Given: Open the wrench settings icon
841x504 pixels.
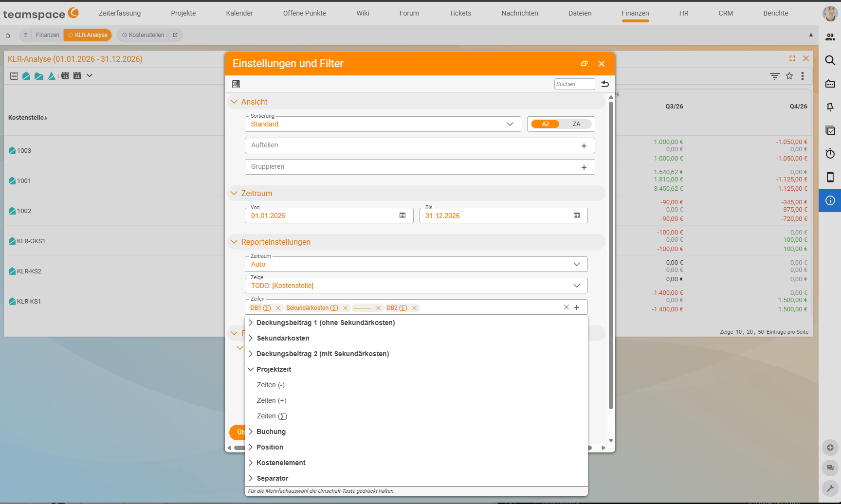Looking at the screenshot, I should pos(830,488).
